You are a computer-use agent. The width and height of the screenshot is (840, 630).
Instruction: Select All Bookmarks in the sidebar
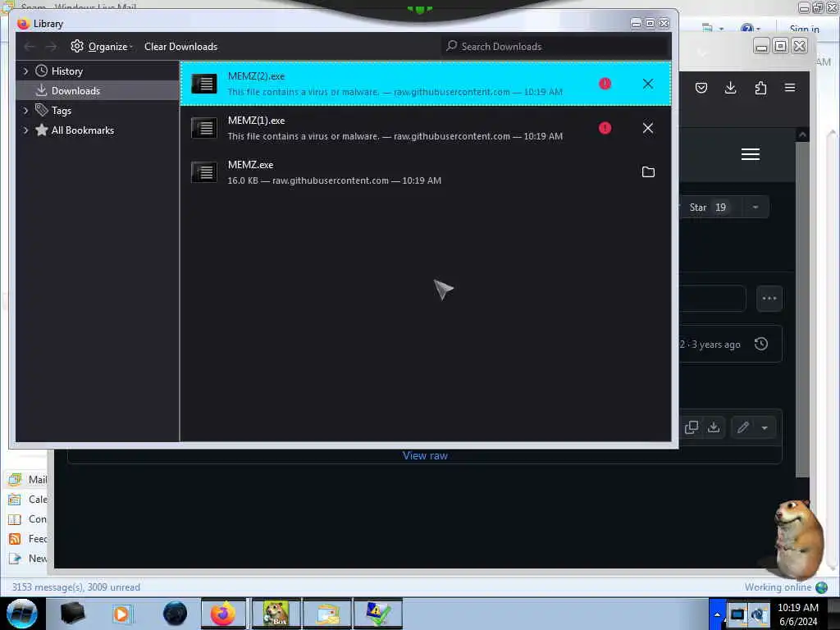83,130
